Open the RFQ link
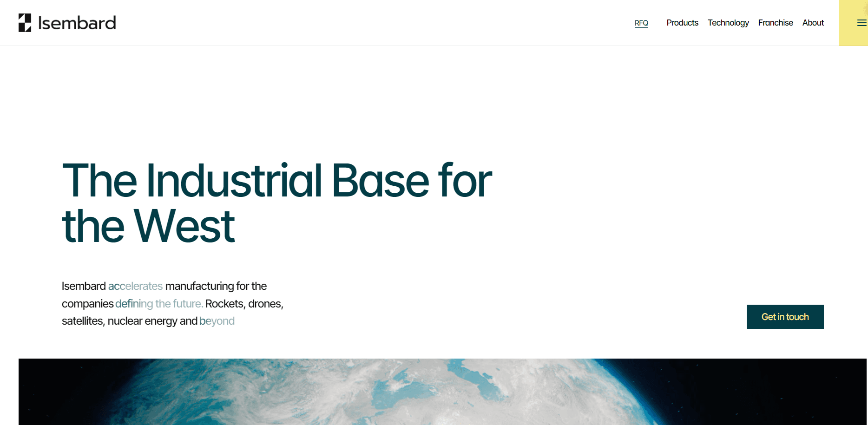The image size is (868, 425). 641,23
